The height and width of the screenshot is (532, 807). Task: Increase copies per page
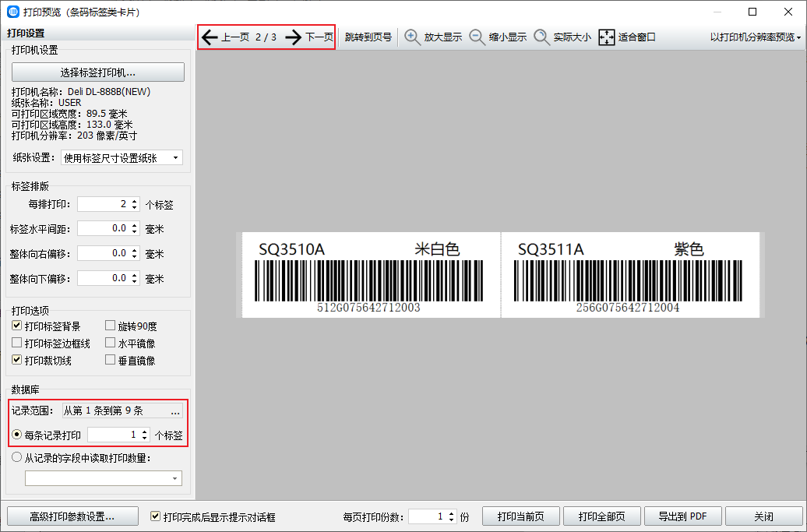tap(451, 513)
